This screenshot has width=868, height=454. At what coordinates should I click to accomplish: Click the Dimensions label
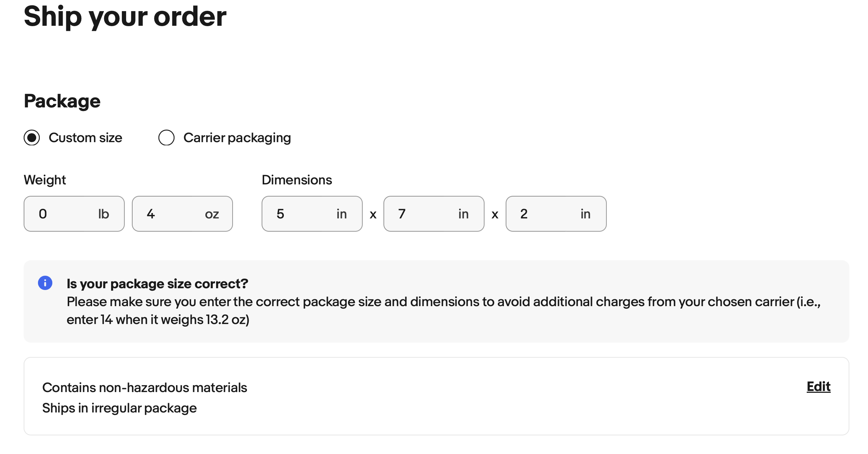[297, 180]
